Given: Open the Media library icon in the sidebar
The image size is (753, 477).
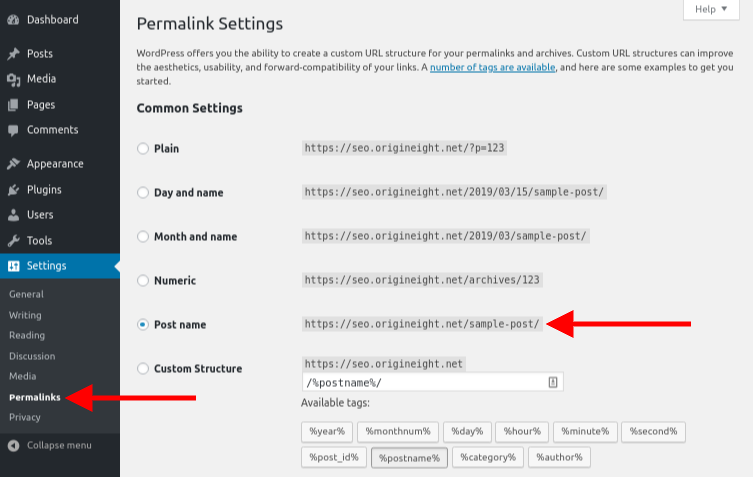Looking at the screenshot, I should 13,79.
